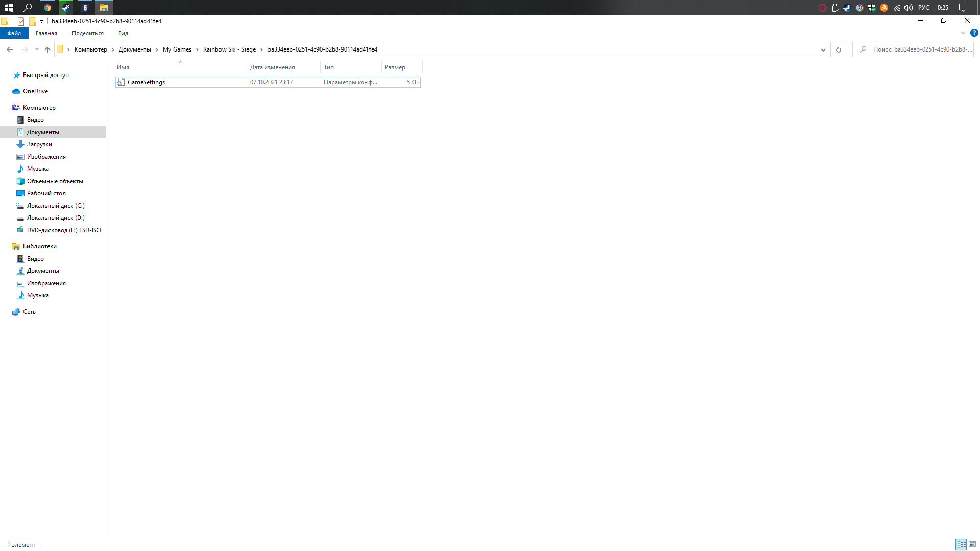Viewport: 980px width, 551px height.
Task: Expand the ribbon with the chevron
Action: (x=963, y=33)
